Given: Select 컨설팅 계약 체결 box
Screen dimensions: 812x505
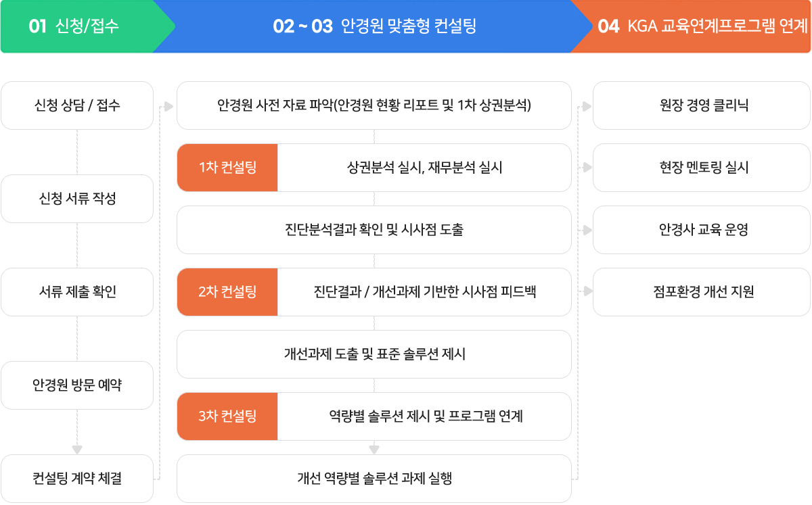Looking at the screenshot, I should pyautogui.click(x=77, y=479).
